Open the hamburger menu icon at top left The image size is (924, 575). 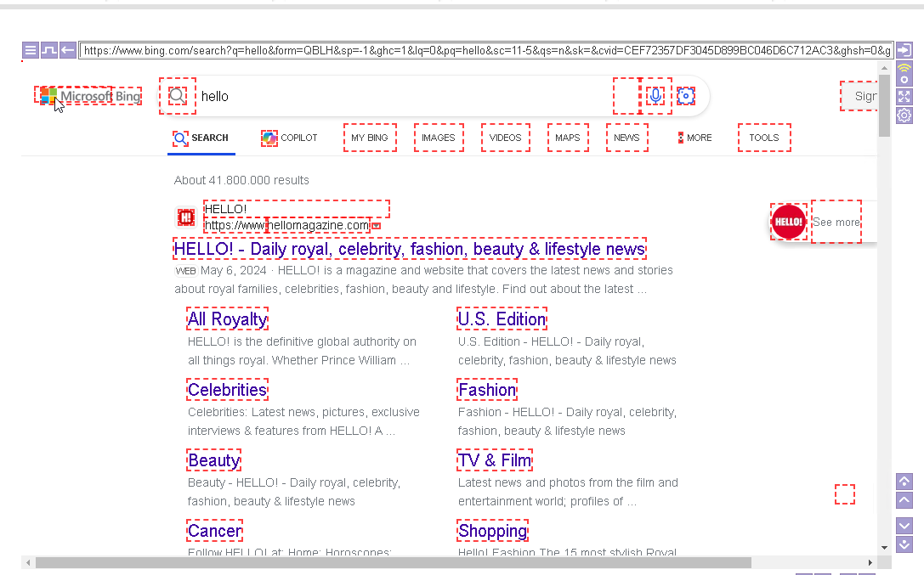[x=30, y=50]
